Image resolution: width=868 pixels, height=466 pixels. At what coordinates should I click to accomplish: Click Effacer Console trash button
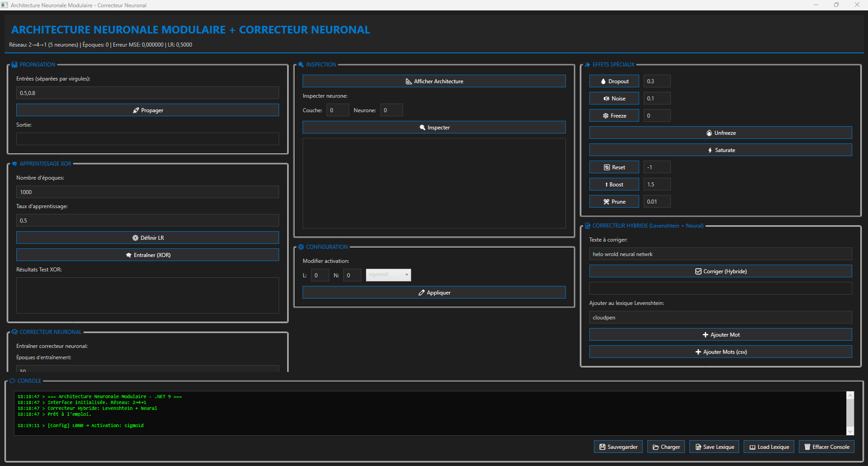(x=826, y=447)
